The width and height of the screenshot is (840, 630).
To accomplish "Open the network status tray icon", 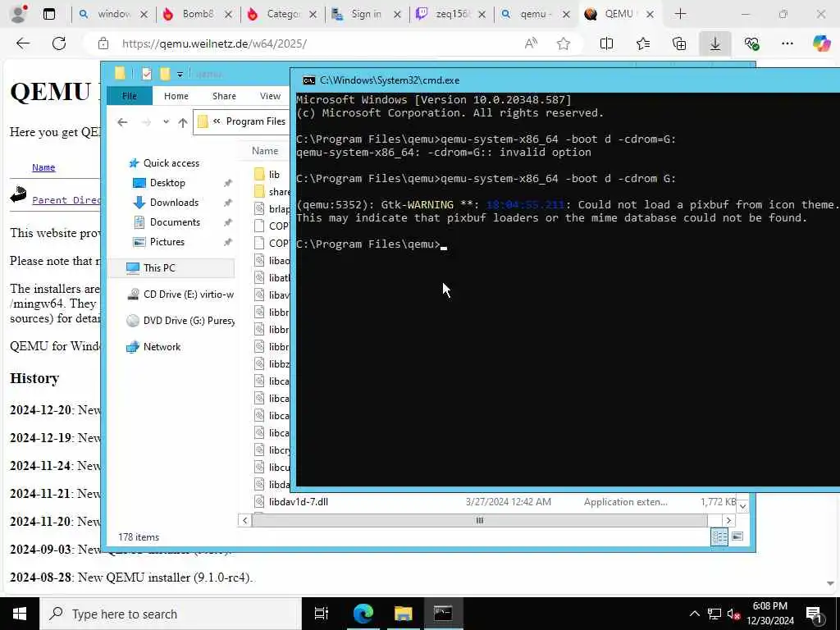I will pos(714,614).
